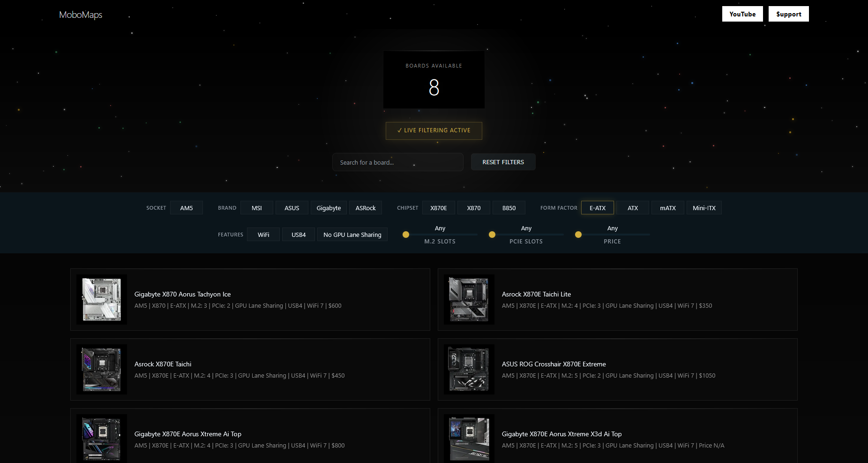Click the Taichi specs line ending $450
This screenshot has height=463, width=868.
click(239, 376)
